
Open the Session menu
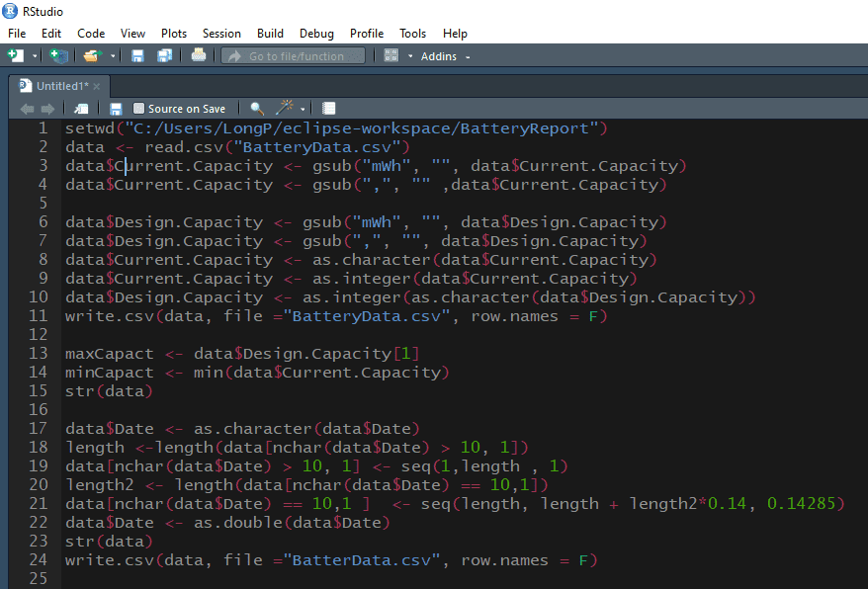click(x=221, y=34)
